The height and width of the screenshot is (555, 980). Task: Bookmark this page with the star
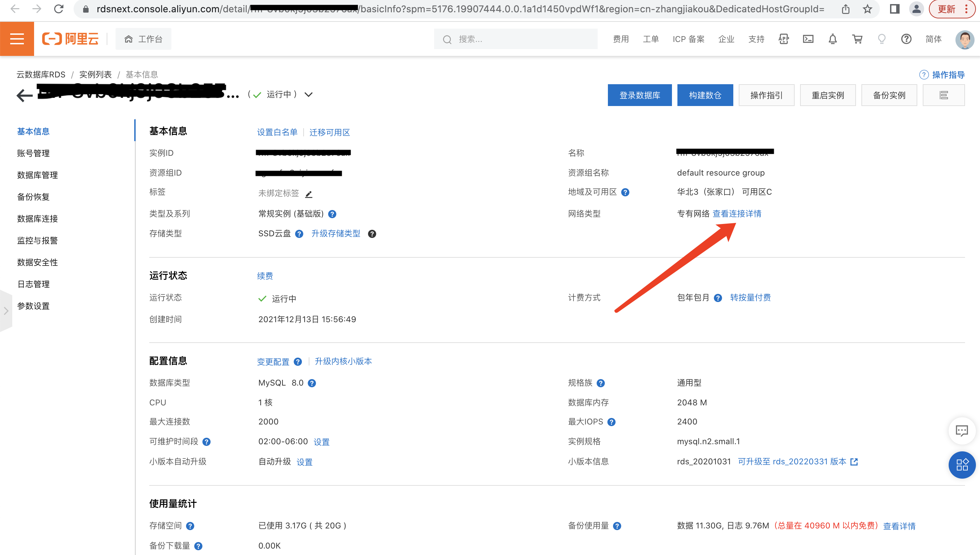868,9
